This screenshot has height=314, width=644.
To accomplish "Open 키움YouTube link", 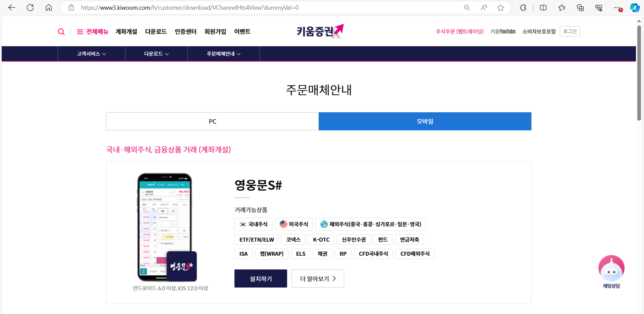I will pyautogui.click(x=503, y=32).
